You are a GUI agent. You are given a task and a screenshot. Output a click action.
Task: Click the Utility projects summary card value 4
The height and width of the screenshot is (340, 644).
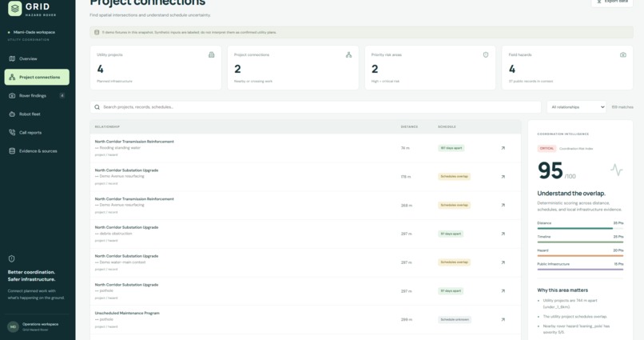click(x=100, y=69)
